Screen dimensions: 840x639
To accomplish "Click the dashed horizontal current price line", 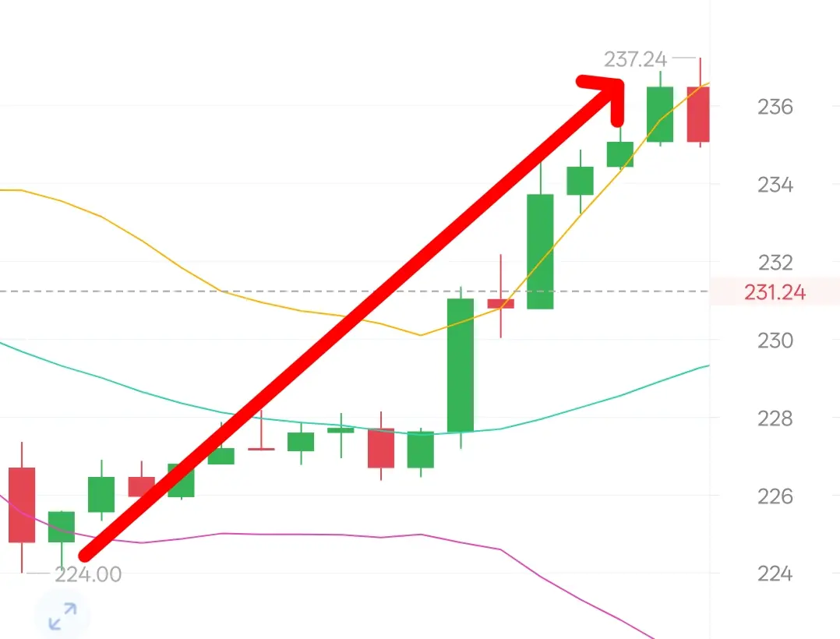I will (x=355, y=291).
